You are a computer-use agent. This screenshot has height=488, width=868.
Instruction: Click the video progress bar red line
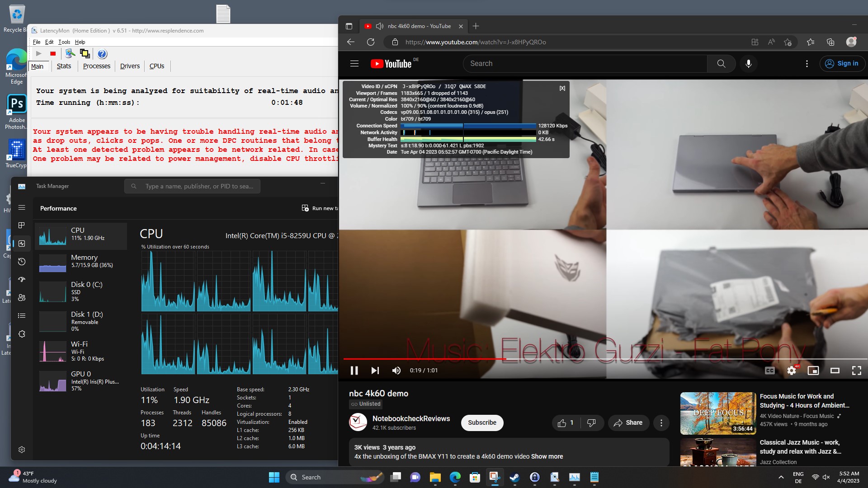click(x=425, y=359)
